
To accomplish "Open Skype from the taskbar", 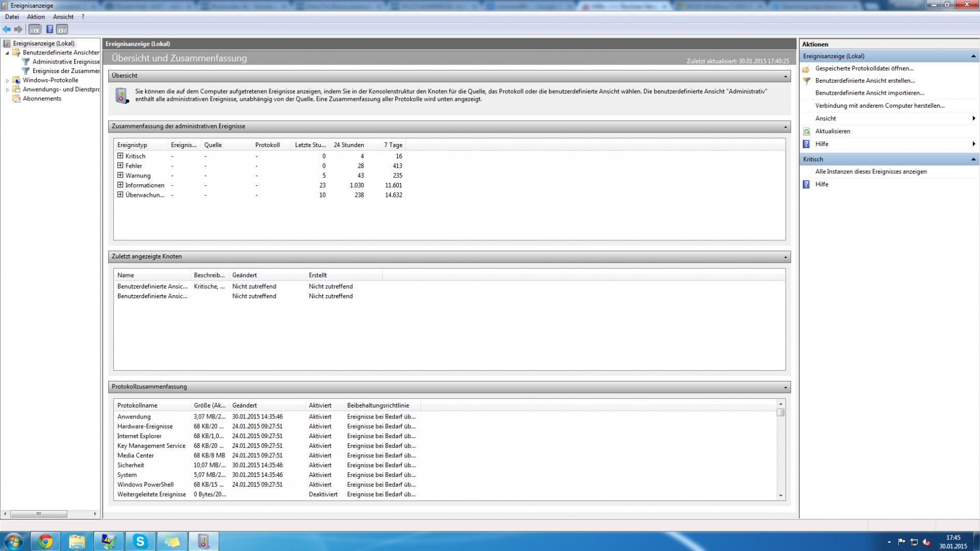I will (x=140, y=542).
